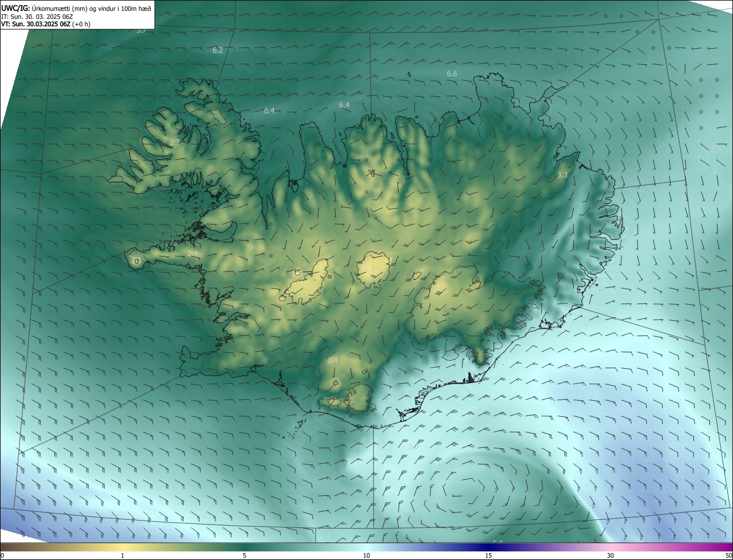Viewport: 733px width, 560px height.
Task: Click the 6.2 value label on the map
Action: click(x=218, y=50)
